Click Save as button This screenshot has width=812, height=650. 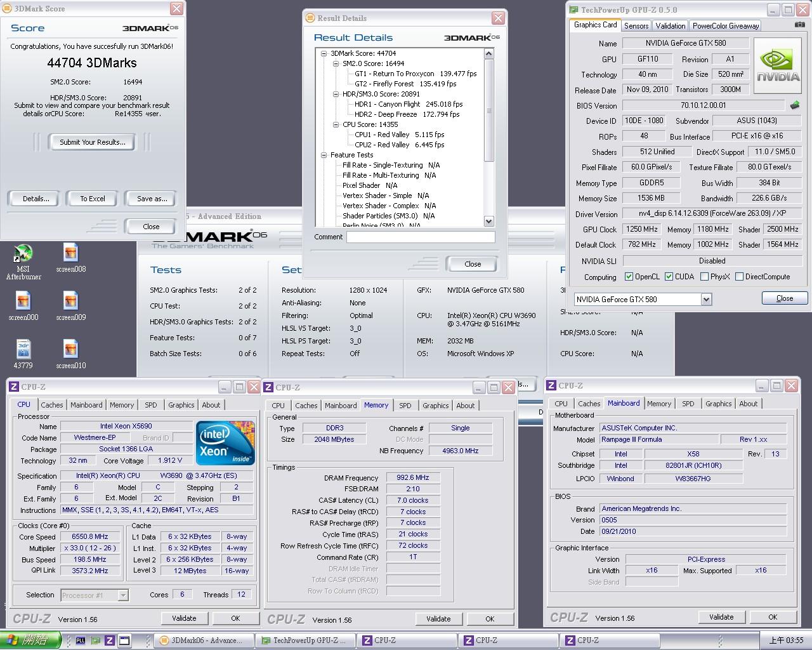152,199
